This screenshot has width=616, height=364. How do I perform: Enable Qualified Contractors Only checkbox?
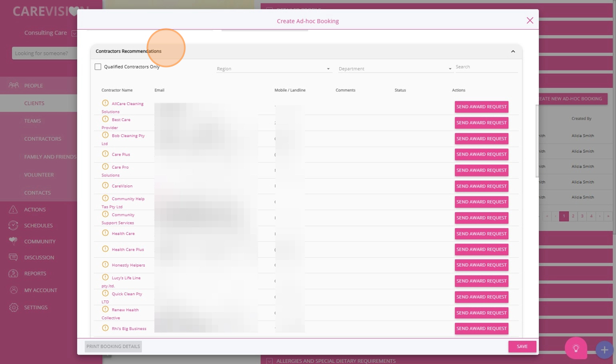point(98,67)
